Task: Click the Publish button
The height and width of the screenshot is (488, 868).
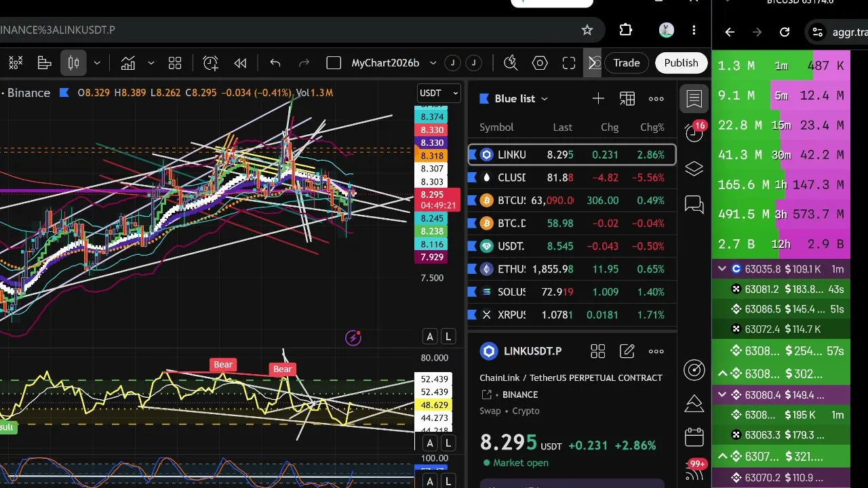Action: point(681,63)
